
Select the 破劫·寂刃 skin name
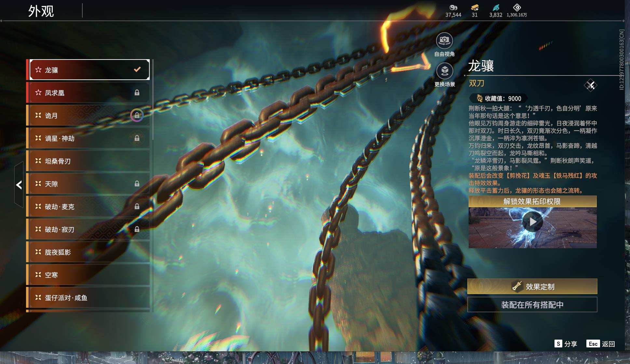60,230
